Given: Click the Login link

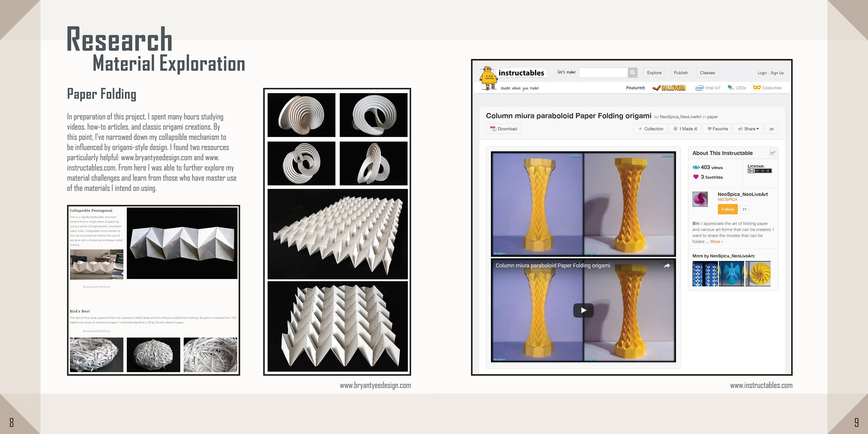Looking at the screenshot, I should [x=762, y=73].
